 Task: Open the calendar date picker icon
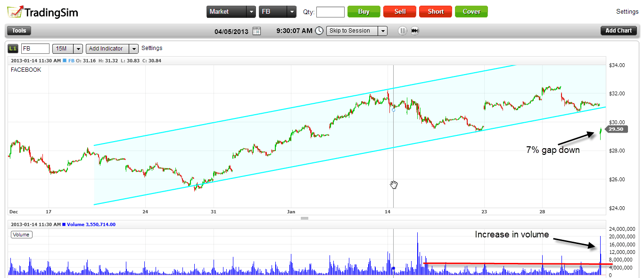[x=256, y=31]
